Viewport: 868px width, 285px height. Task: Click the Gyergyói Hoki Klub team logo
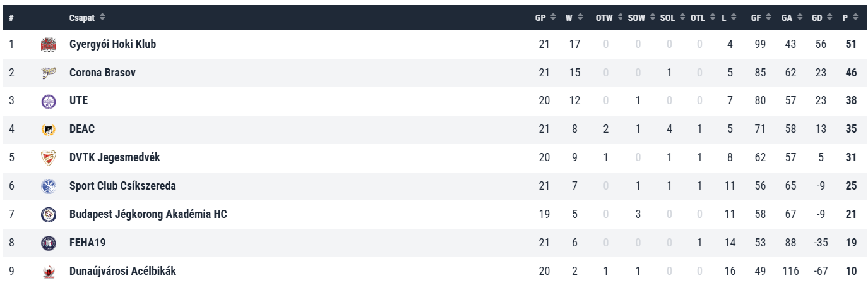pyautogui.click(x=49, y=44)
